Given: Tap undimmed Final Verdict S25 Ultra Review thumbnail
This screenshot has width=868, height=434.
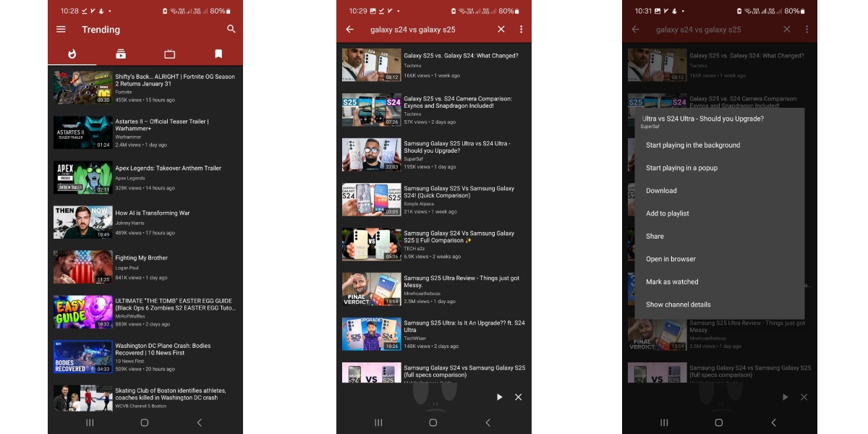Looking at the screenshot, I should point(372,289).
